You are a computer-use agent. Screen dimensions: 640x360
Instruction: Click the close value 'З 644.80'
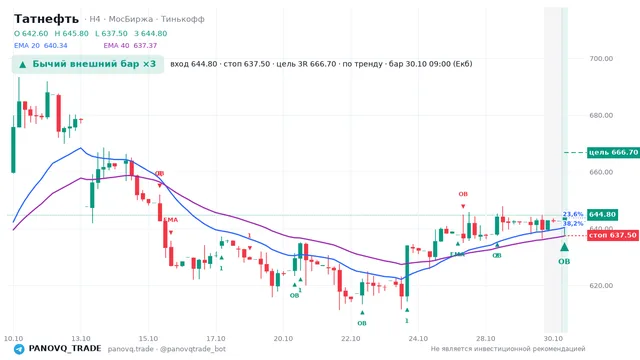tap(151, 33)
